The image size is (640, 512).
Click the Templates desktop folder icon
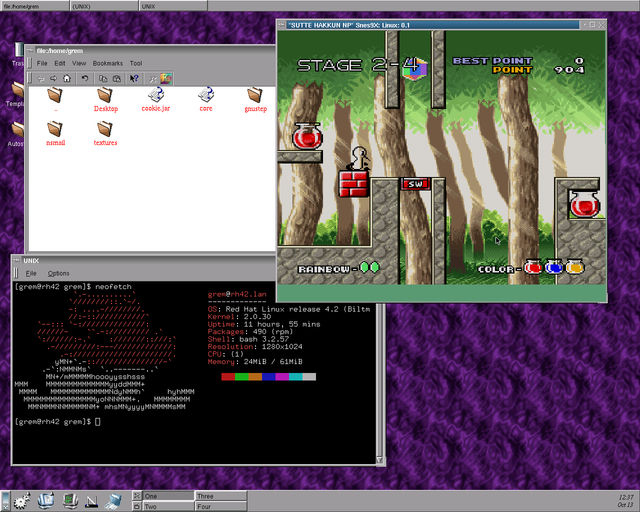[x=16, y=95]
